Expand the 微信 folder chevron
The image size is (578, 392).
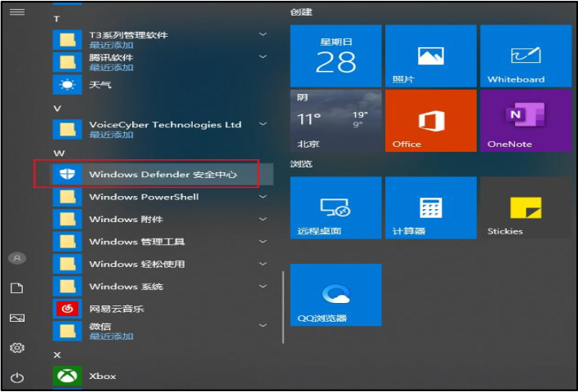[263, 326]
